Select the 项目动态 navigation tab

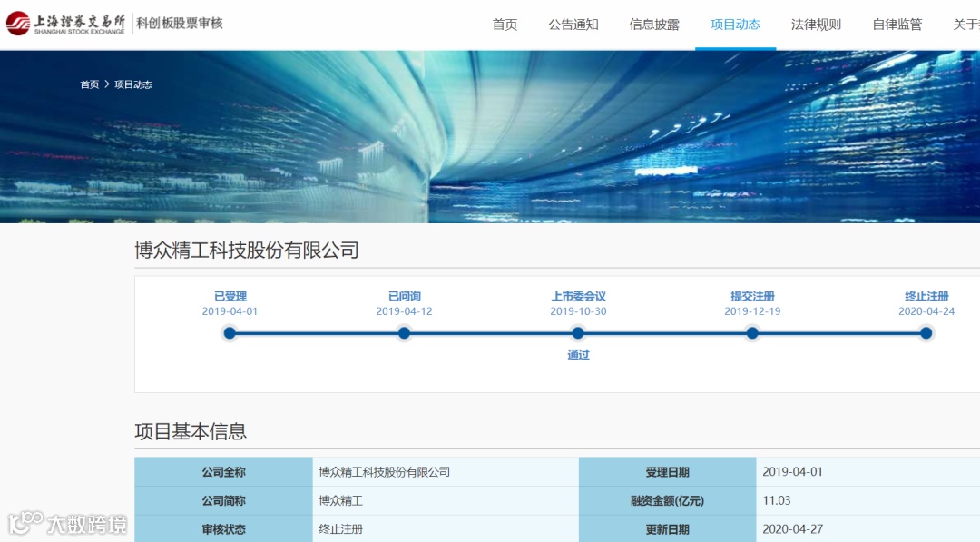pyautogui.click(x=736, y=25)
